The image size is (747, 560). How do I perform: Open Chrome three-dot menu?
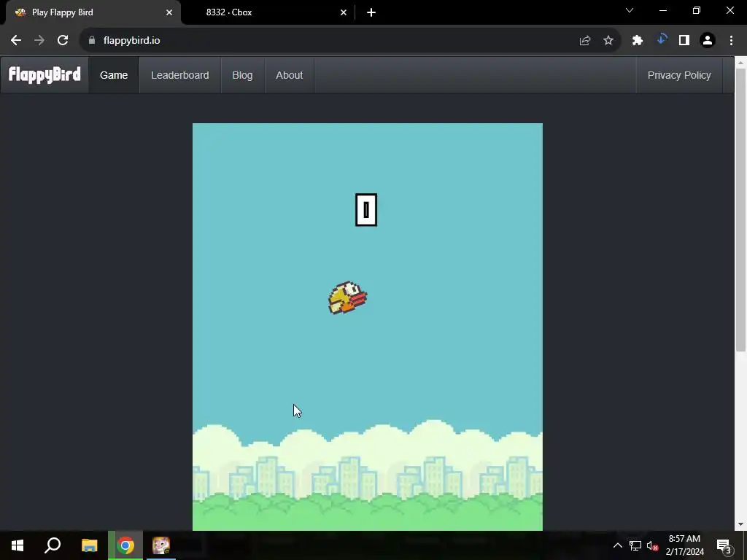click(x=731, y=41)
